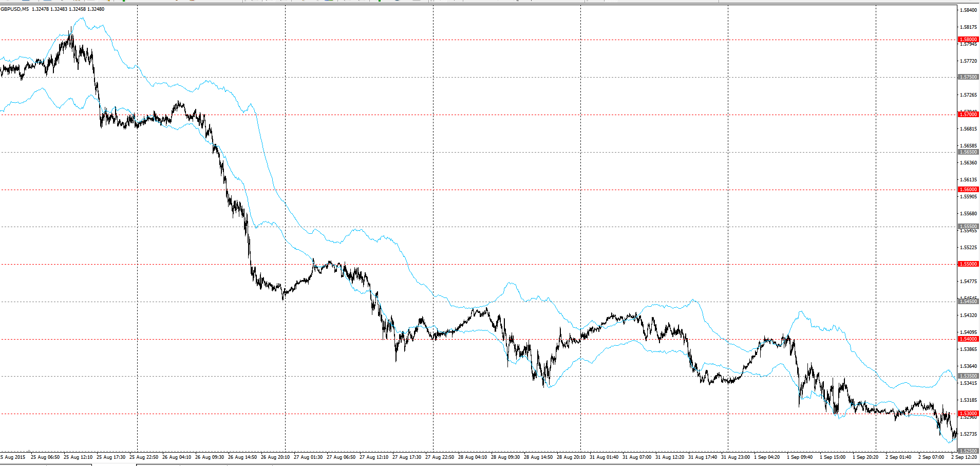Click the 31 Aug 17:40 time axis label
The width and height of the screenshot is (980, 466).
point(703,457)
